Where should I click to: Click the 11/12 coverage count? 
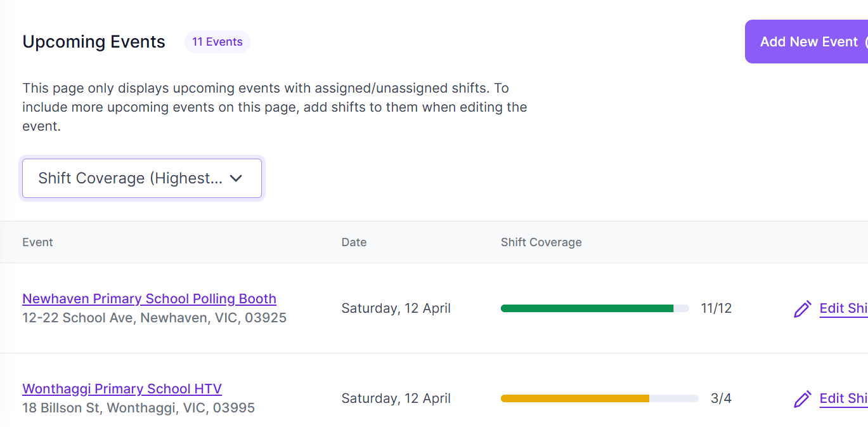tap(716, 308)
